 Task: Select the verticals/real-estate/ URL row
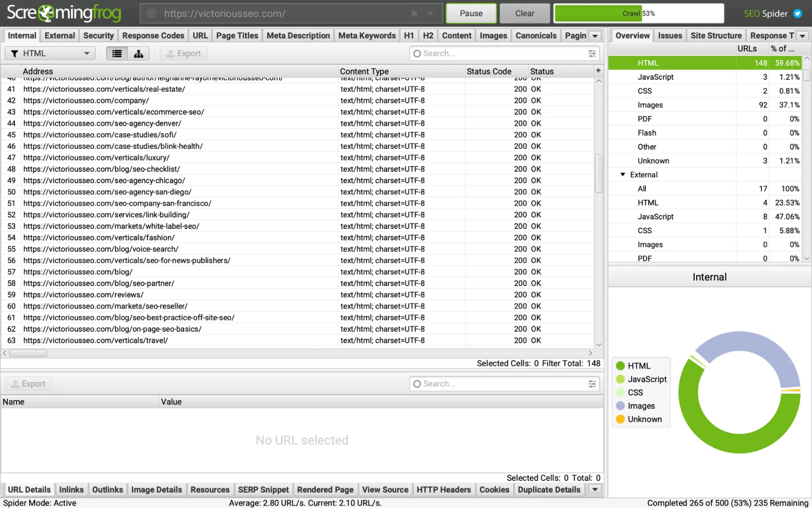click(x=298, y=89)
